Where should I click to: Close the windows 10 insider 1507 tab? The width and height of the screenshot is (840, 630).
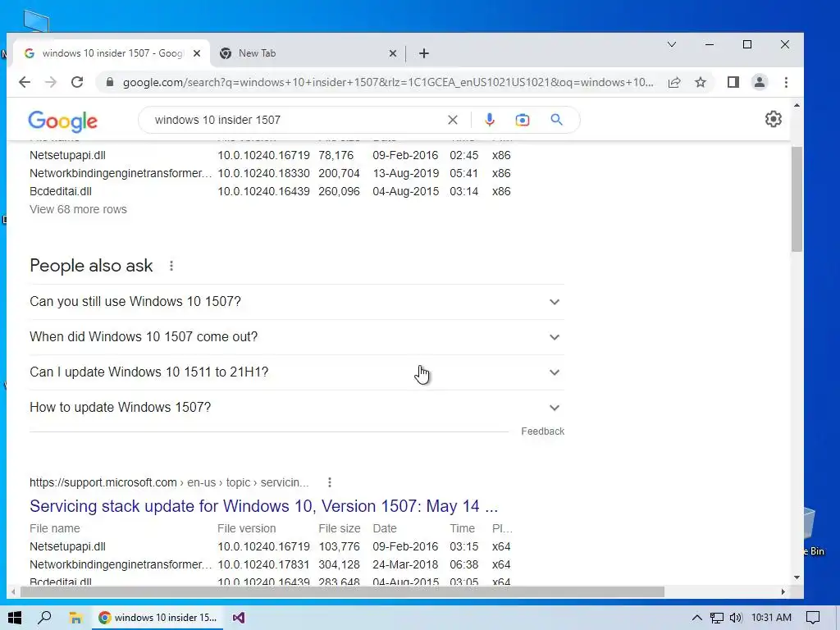[x=197, y=53]
